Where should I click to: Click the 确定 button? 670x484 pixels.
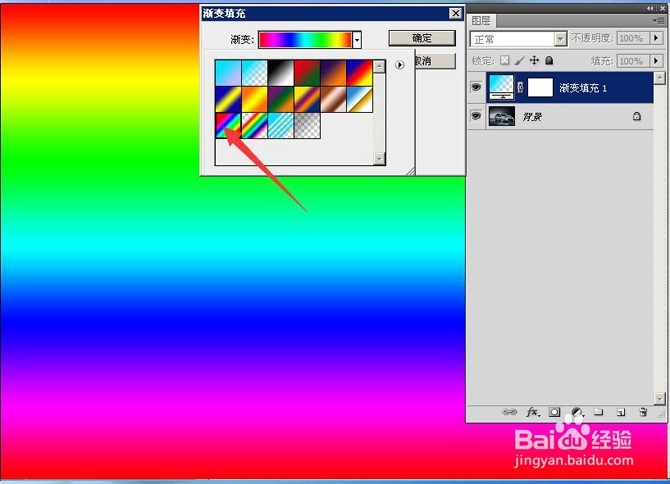(422, 38)
